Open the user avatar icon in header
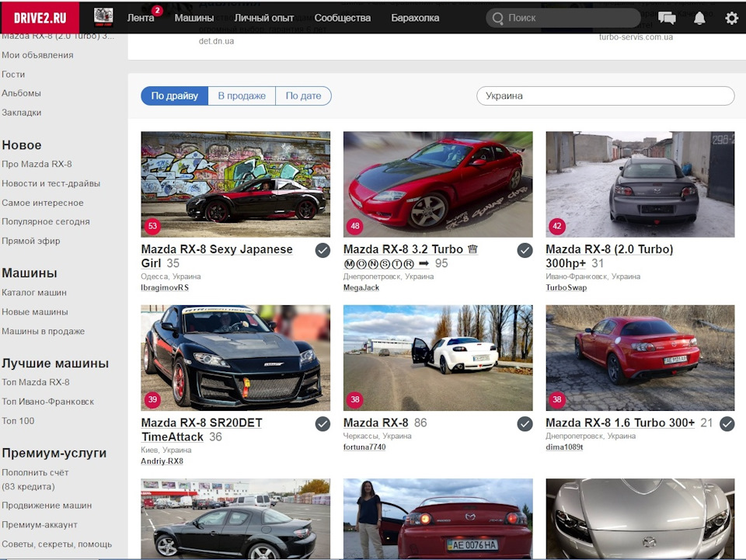 click(x=103, y=18)
